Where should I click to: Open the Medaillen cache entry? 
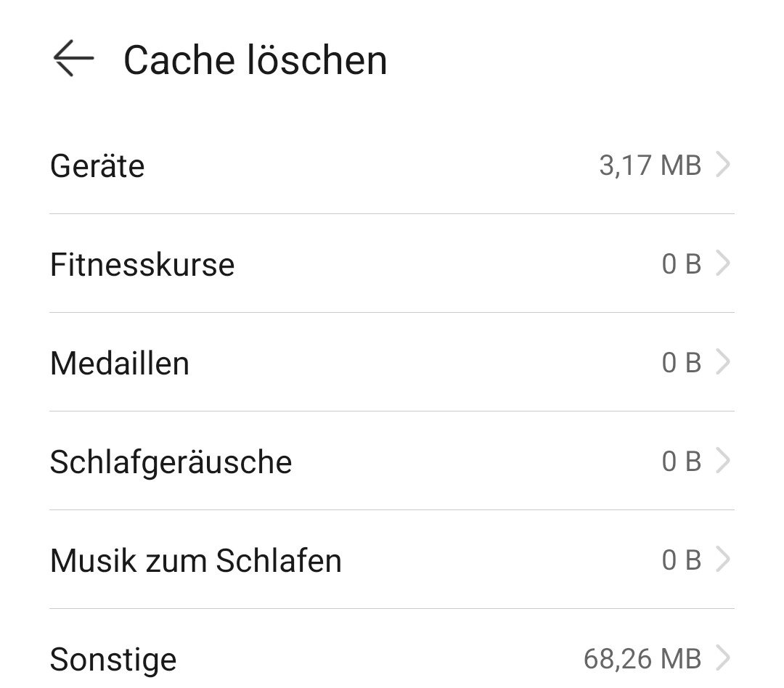392,362
